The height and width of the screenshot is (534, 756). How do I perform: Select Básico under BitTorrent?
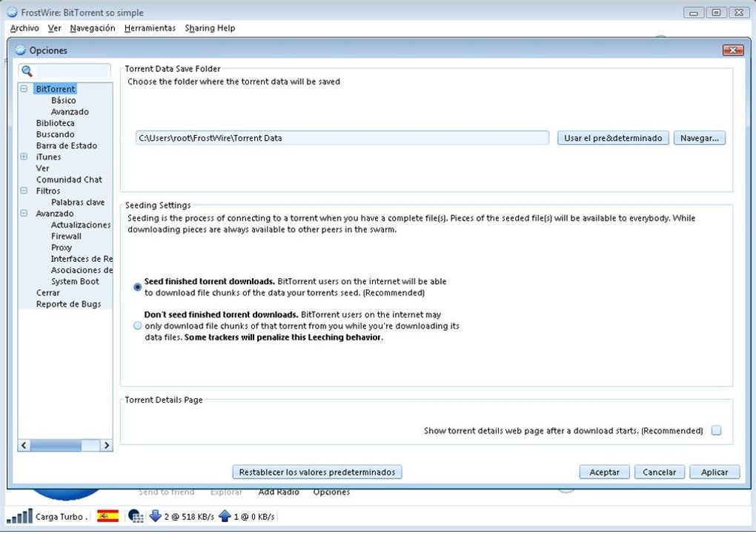click(63, 100)
